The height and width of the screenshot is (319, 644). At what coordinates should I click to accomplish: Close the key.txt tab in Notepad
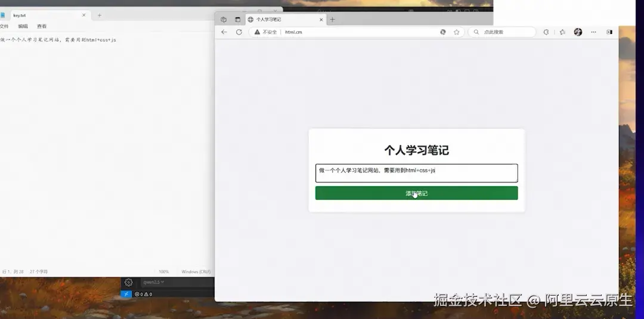(84, 15)
